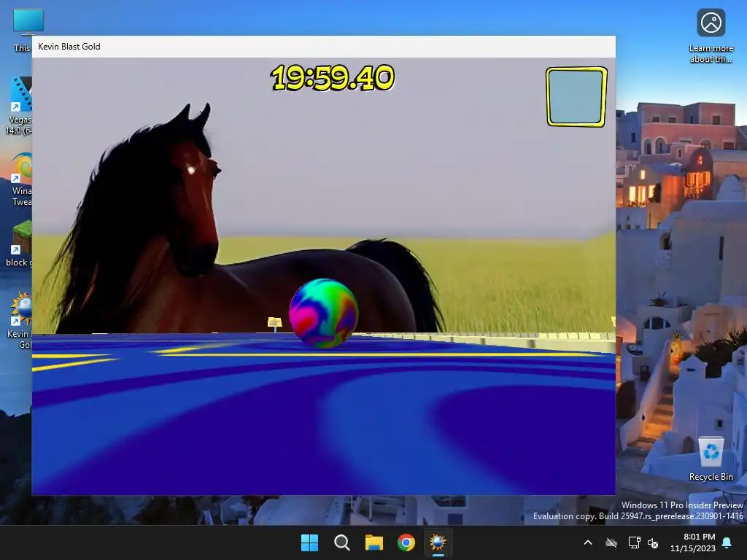The image size is (747, 560).
Task: Open the network status tray icon
Action: click(x=634, y=542)
